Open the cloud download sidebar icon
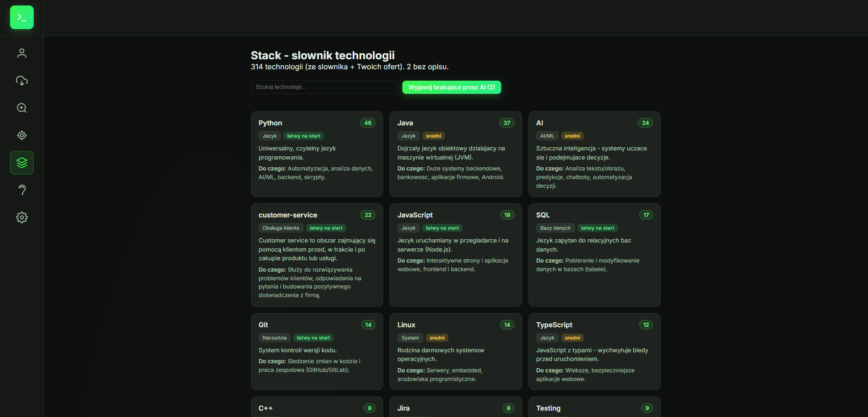The height and width of the screenshot is (417, 868). [22, 81]
